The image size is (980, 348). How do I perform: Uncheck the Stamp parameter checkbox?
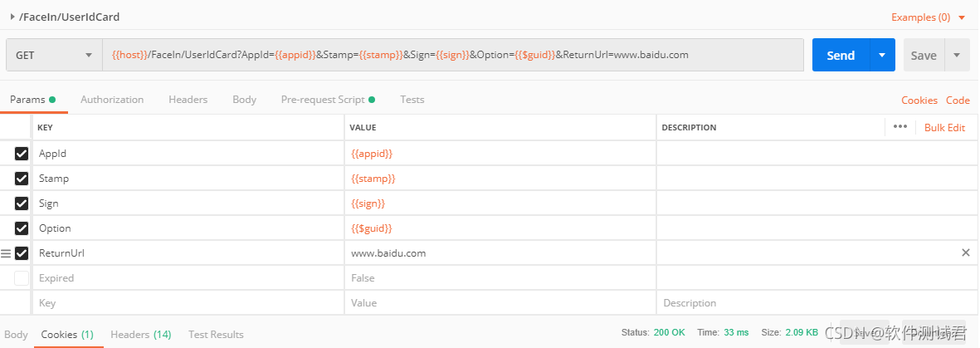click(x=22, y=179)
